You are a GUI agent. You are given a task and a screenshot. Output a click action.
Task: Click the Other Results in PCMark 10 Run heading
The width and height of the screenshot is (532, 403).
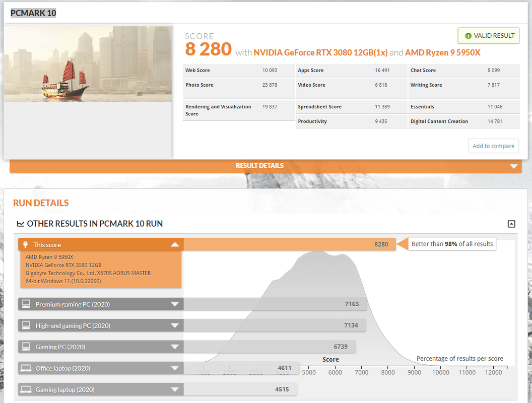(x=95, y=224)
